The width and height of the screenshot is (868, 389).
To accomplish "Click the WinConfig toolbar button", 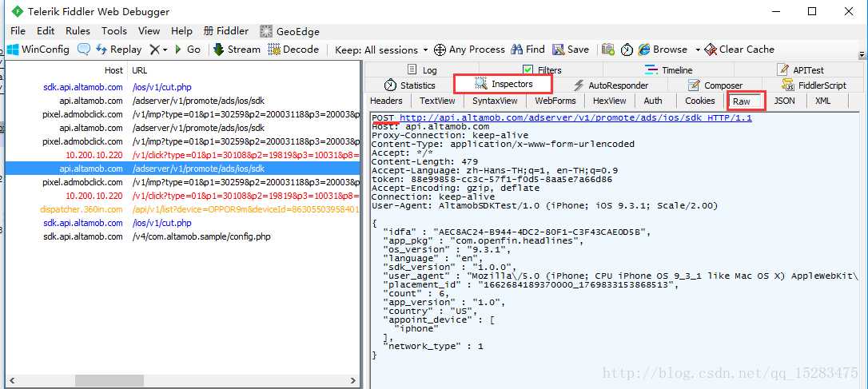I will click(x=38, y=50).
